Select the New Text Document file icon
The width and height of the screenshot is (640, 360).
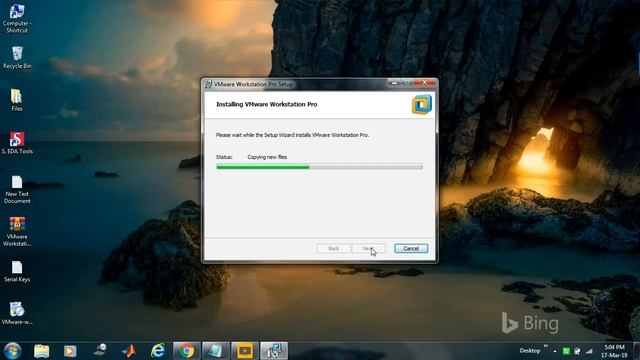coord(17,189)
